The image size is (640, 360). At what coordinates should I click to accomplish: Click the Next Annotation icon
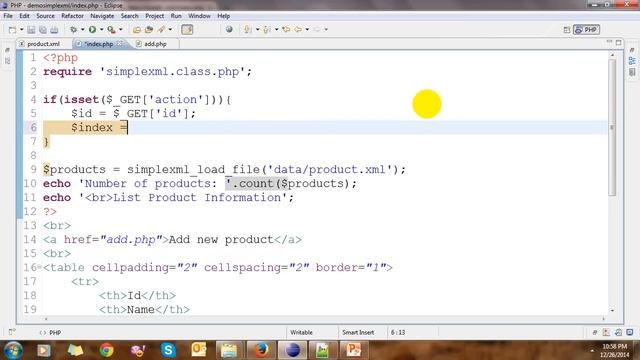(247, 29)
